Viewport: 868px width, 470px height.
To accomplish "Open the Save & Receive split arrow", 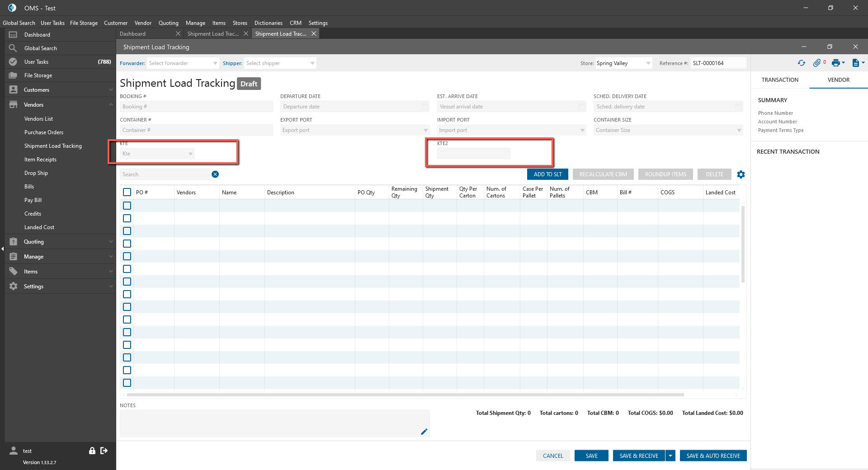I will coord(670,456).
